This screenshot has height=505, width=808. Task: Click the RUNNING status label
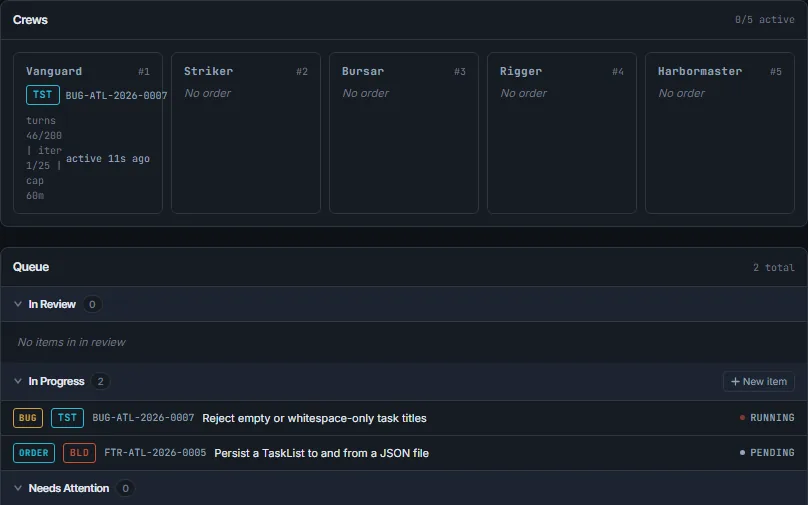772,418
